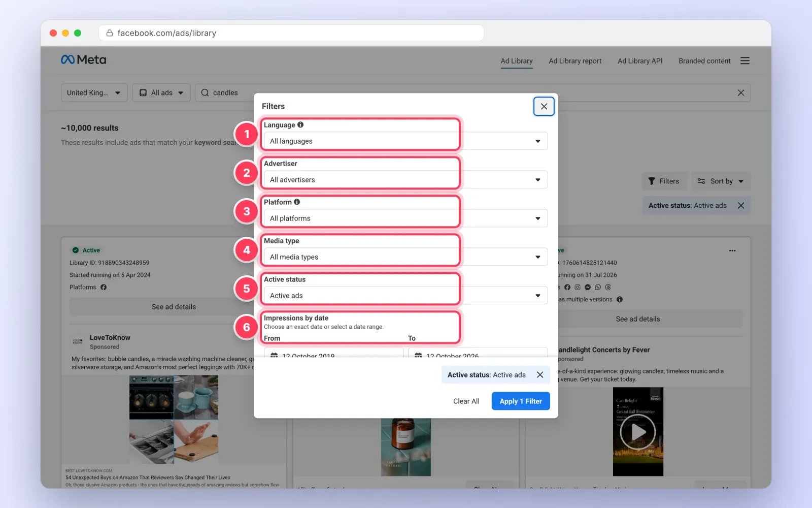Image resolution: width=812 pixels, height=508 pixels.
Task: Open the LoveToKnow ad image collage
Action: click(174, 420)
